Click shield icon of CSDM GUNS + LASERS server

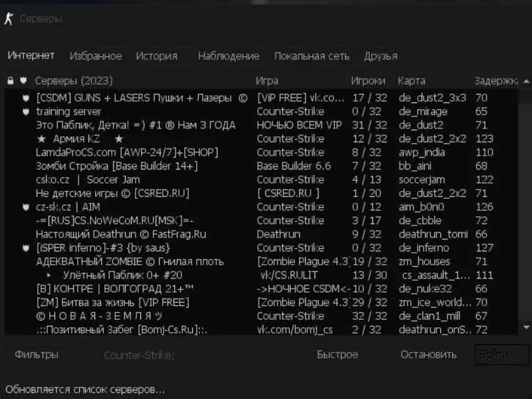26,98
